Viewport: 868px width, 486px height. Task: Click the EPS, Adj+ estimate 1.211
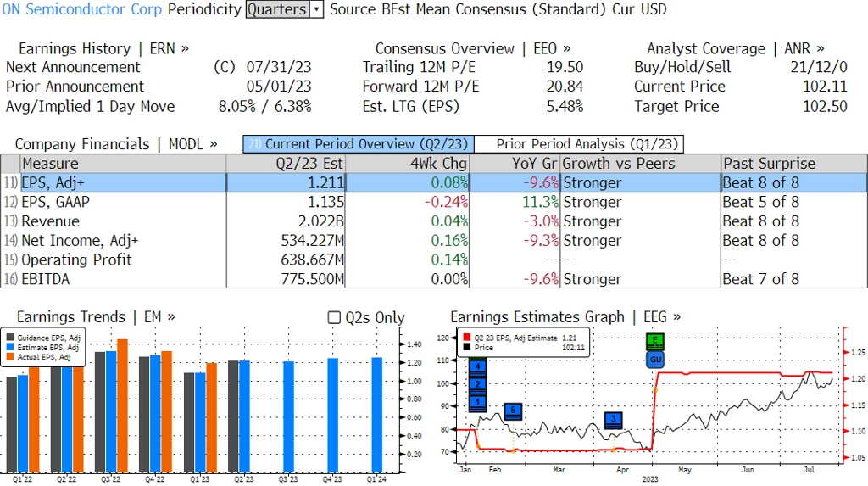pyautogui.click(x=325, y=182)
